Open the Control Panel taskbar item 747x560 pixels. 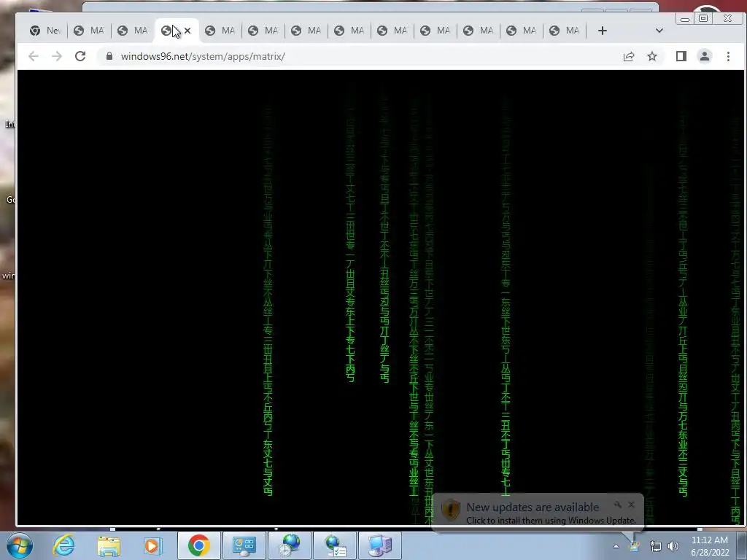point(244,545)
